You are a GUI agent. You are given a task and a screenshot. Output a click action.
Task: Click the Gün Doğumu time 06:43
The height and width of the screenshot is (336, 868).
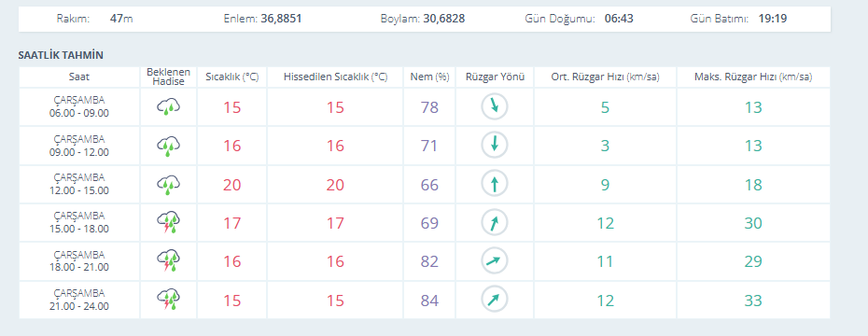[x=619, y=19]
